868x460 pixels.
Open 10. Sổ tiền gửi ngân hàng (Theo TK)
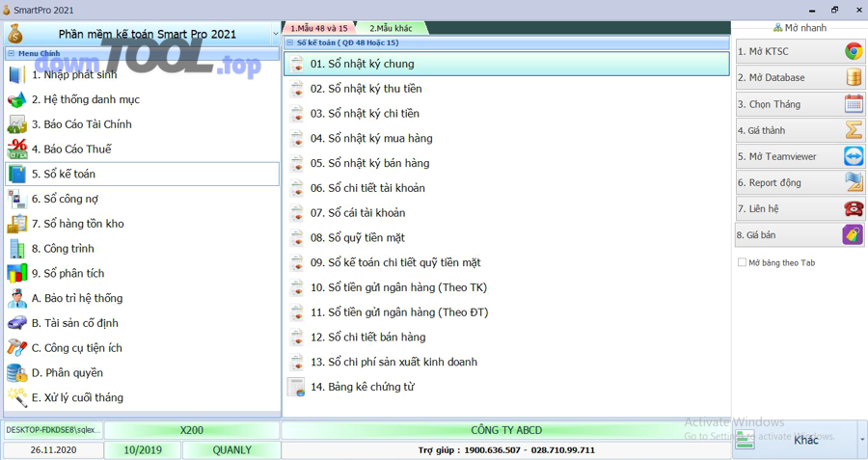click(506, 287)
